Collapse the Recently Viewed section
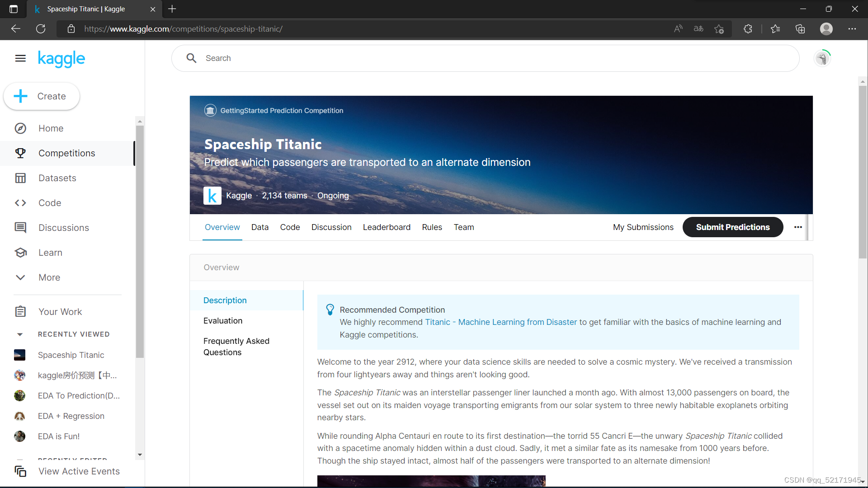 20,334
